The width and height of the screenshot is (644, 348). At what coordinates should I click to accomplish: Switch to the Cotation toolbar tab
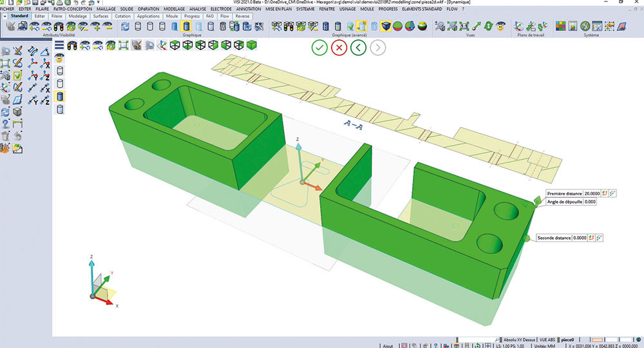[x=122, y=16]
